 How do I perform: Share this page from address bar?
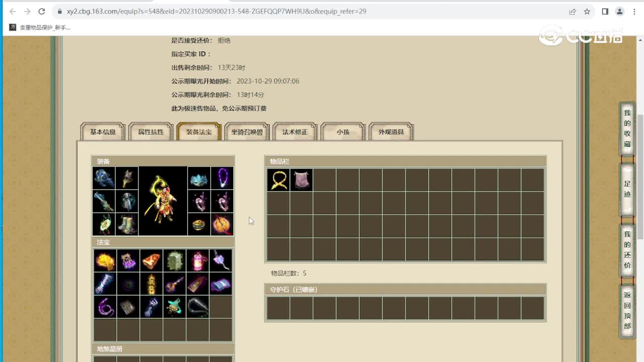(573, 11)
